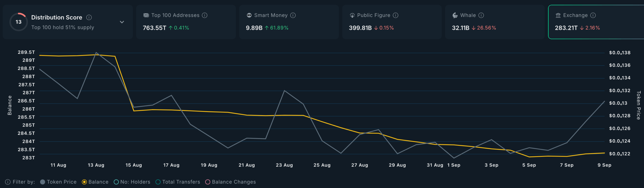Click the 13 Aug axis label

96,165
